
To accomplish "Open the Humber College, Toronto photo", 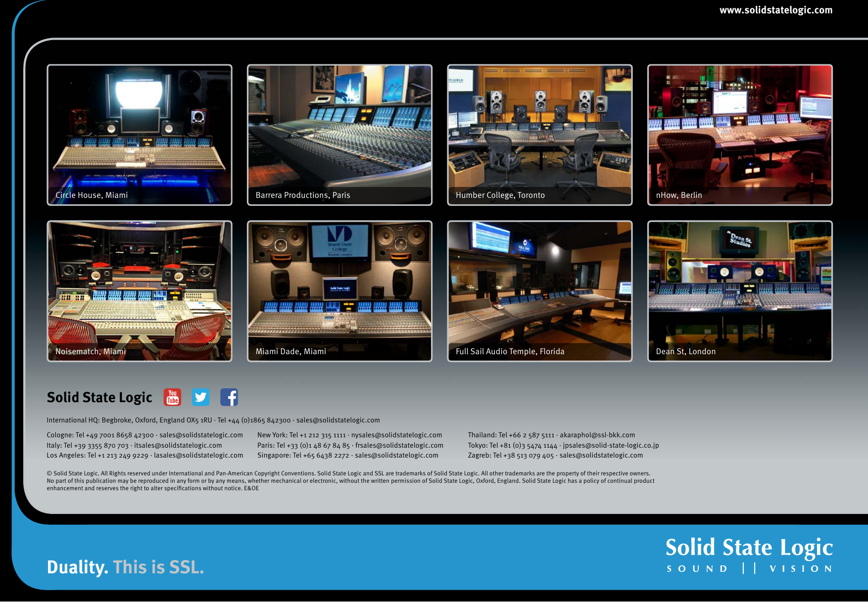I will click(x=540, y=135).
